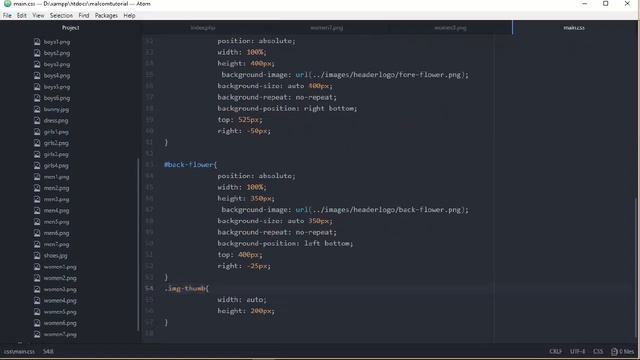
Task: Switch to the index.php tab
Action: tap(203, 28)
